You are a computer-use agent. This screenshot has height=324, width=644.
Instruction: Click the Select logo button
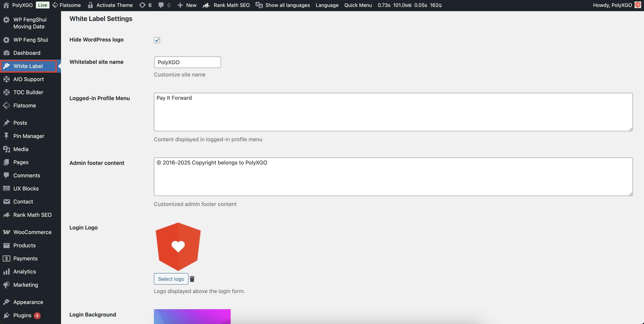(171, 279)
